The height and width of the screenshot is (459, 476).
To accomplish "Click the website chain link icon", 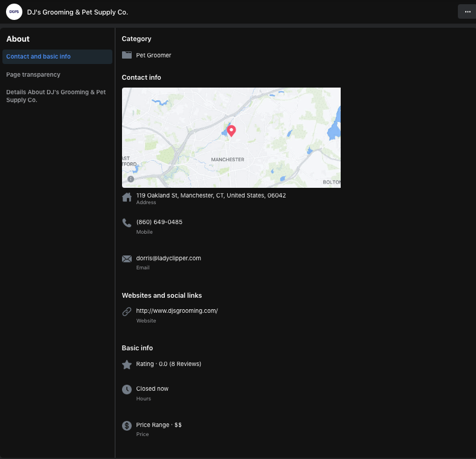I will (x=127, y=312).
